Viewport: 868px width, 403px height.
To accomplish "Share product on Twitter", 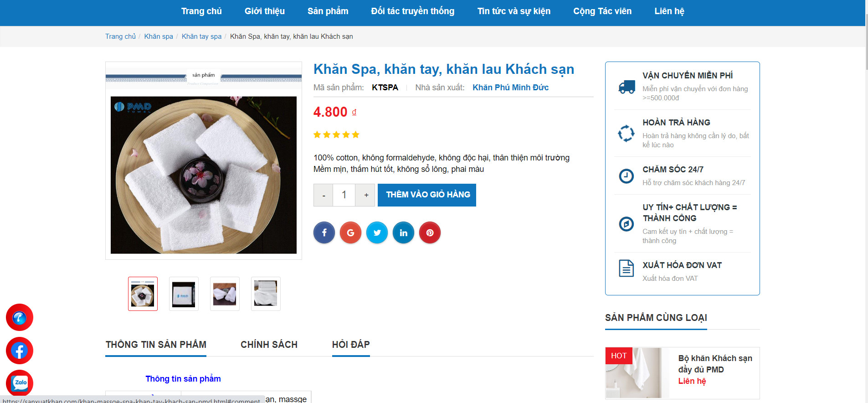I will (377, 233).
